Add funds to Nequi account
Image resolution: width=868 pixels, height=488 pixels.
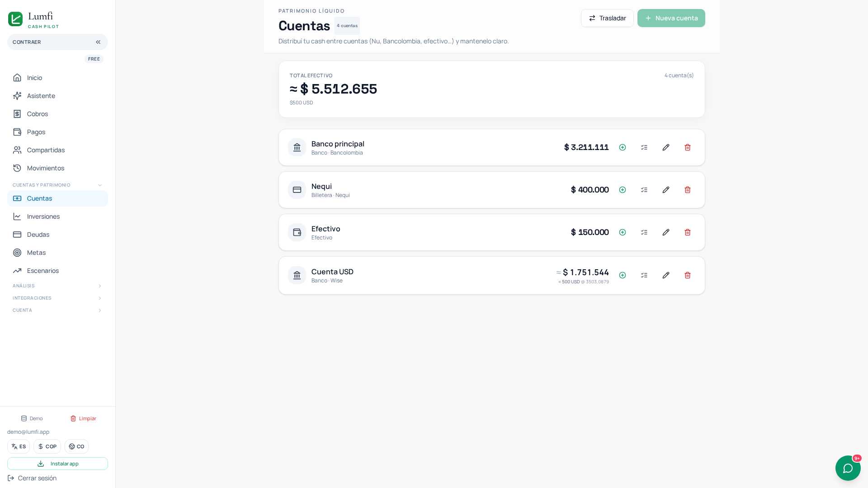pos(623,190)
